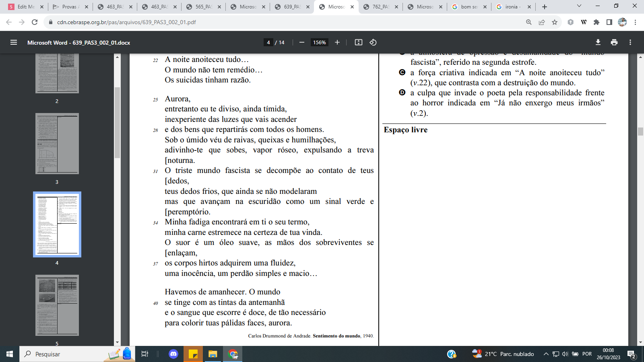The image size is (644, 362).
Task: View site information lock icon
Action: pyautogui.click(x=51, y=22)
